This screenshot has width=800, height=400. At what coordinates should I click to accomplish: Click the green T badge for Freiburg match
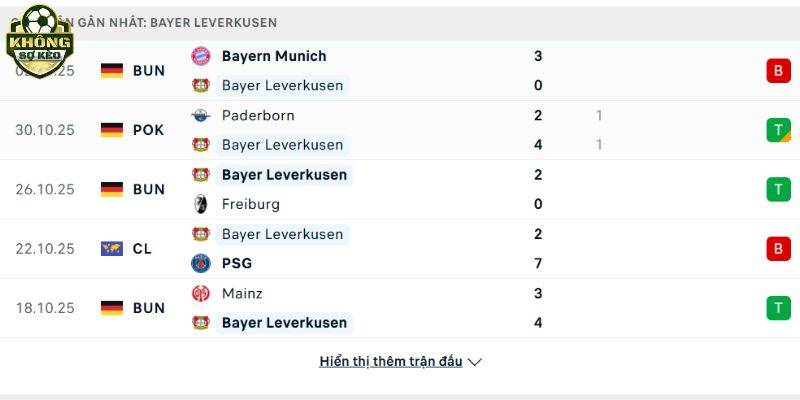click(778, 189)
